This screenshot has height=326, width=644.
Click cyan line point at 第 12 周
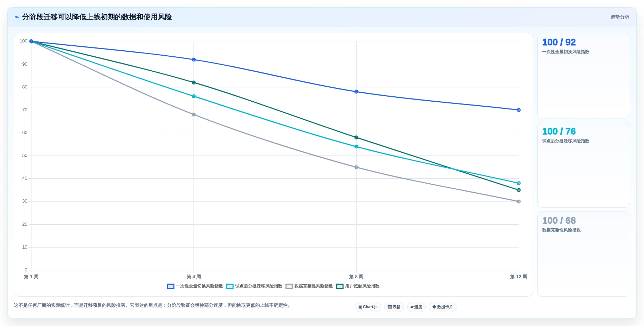coord(519,183)
